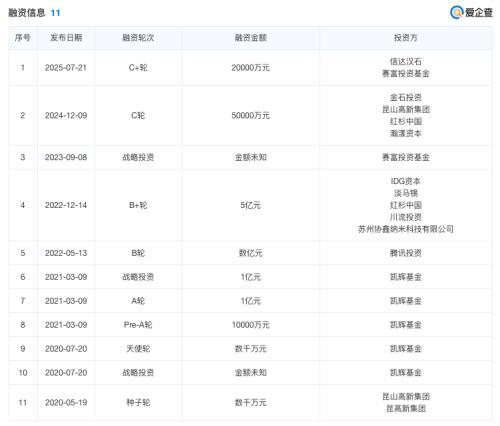Select the 瀚漾资本 investor link
This screenshot has width=500, height=426.
(x=406, y=134)
